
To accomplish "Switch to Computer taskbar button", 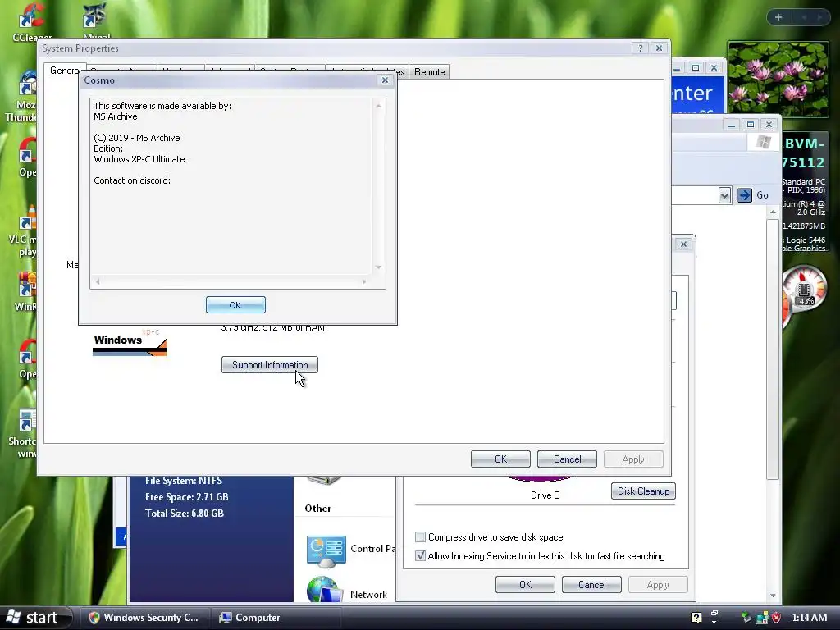I will point(276,618).
